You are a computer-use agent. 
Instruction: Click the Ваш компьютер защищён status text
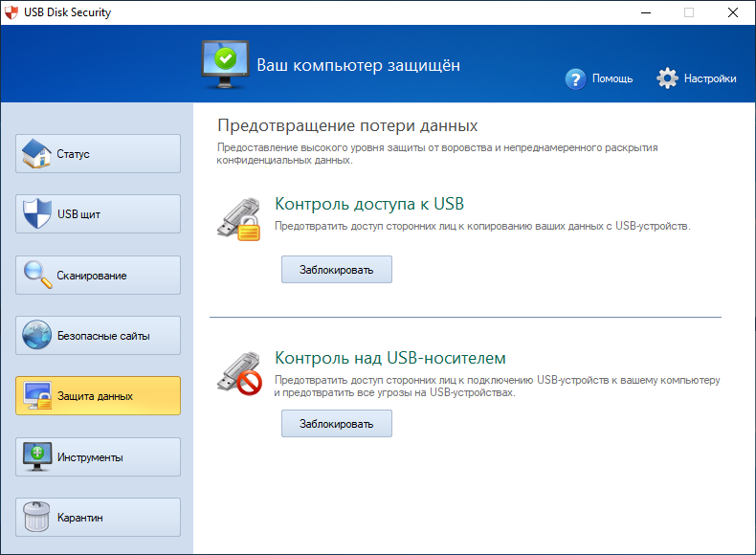pyautogui.click(x=358, y=65)
